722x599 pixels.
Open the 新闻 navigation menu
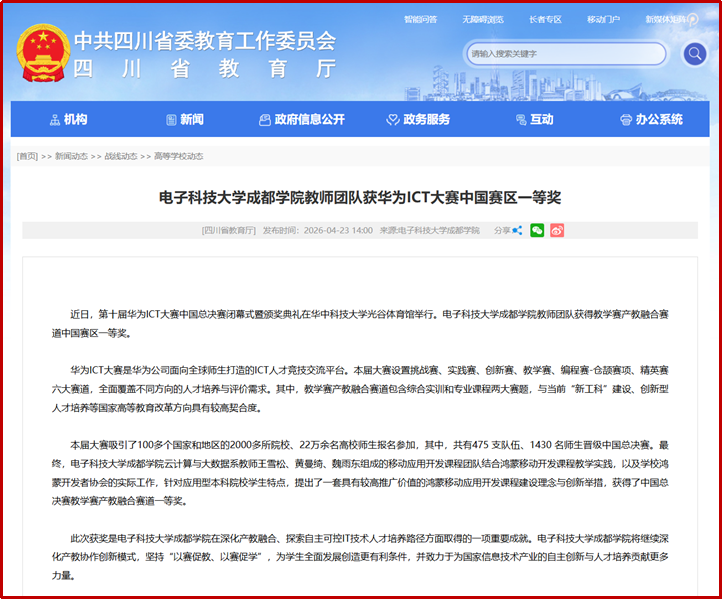185,119
